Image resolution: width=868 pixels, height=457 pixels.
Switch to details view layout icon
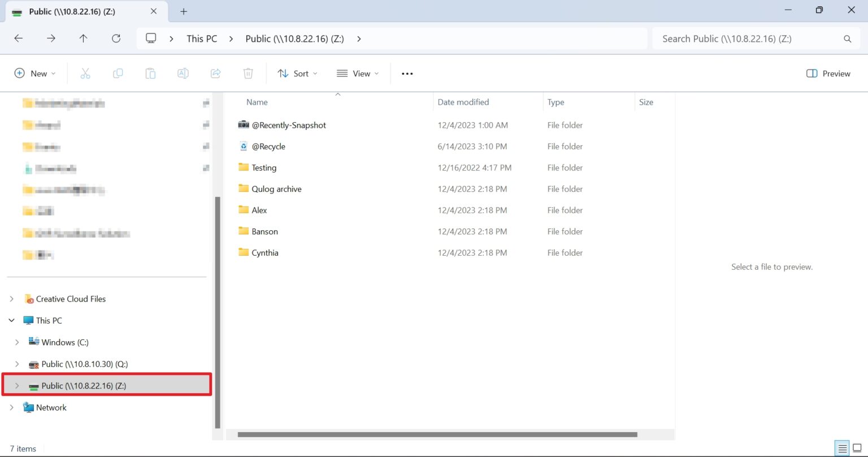point(843,449)
